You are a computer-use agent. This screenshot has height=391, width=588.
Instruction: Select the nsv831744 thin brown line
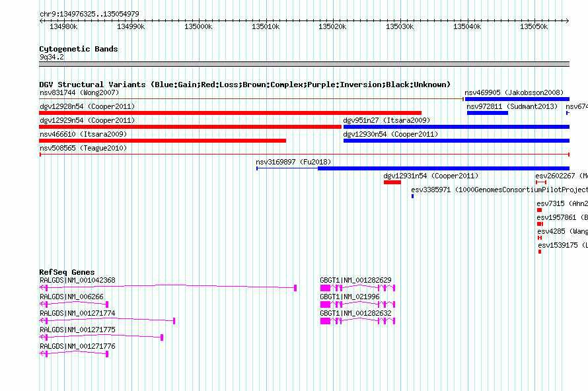[251, 99]
